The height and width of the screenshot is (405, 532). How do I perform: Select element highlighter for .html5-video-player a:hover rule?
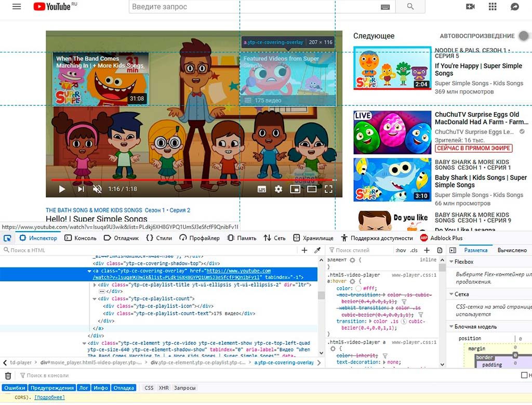[353, 281]
